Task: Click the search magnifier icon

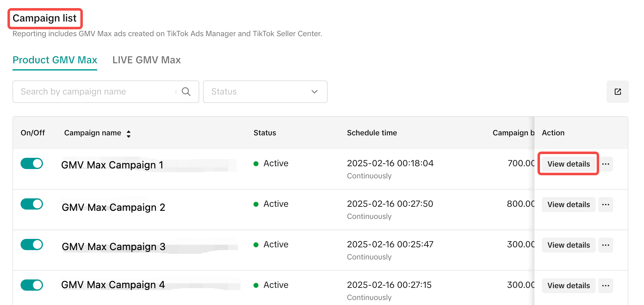Action: point(186,92)
